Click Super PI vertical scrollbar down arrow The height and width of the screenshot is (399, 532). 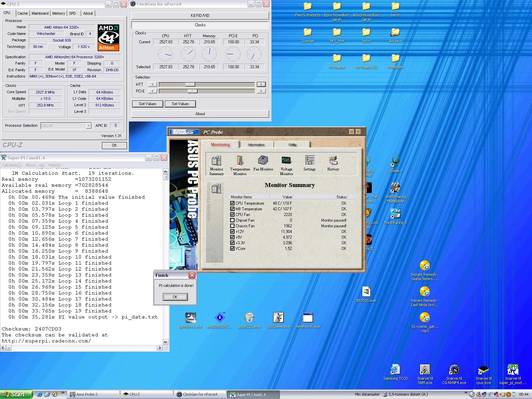(166, 342)
